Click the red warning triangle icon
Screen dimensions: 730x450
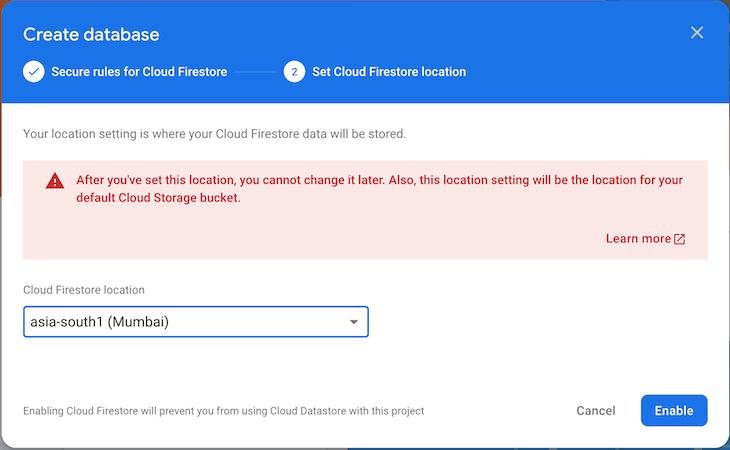point(55,181)
